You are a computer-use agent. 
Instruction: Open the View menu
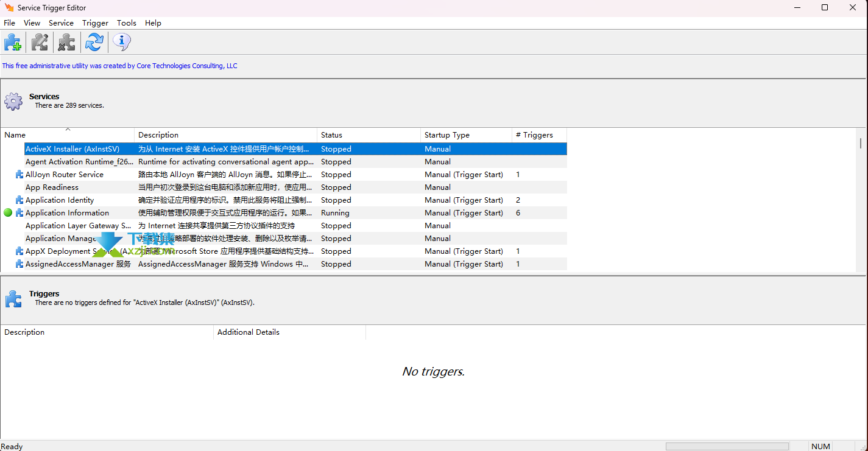pos(32,23)
